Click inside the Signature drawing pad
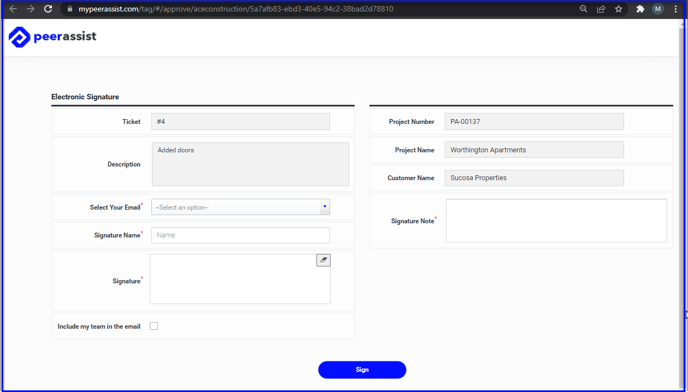This screenshot has height=392, width=688. [240, 279]
